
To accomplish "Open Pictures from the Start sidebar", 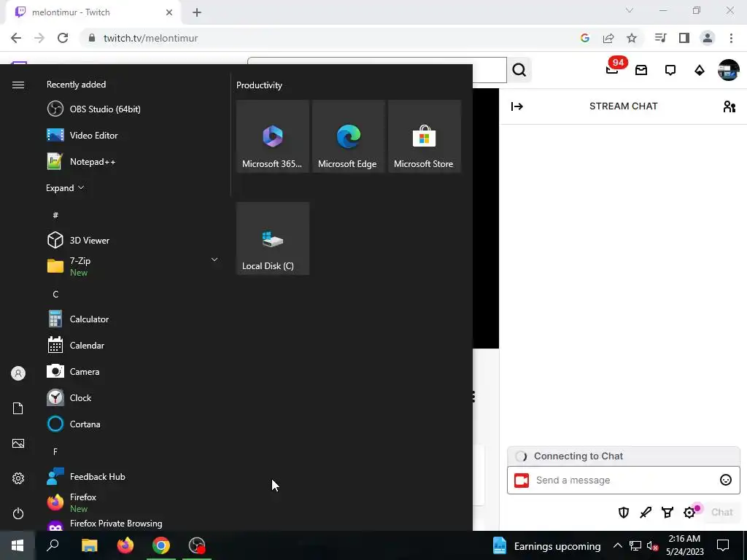I will coord(18,443).
